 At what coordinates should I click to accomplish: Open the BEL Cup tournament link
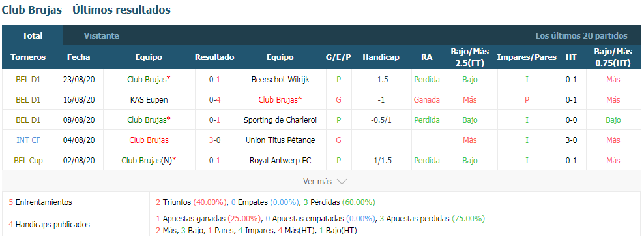[28, 161]
